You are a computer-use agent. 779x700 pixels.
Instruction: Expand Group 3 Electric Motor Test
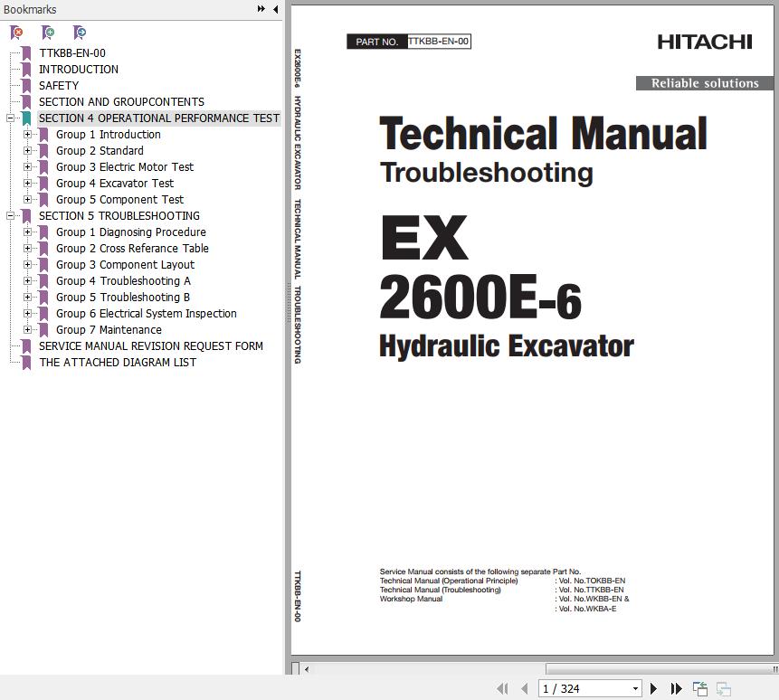[27, 167]
